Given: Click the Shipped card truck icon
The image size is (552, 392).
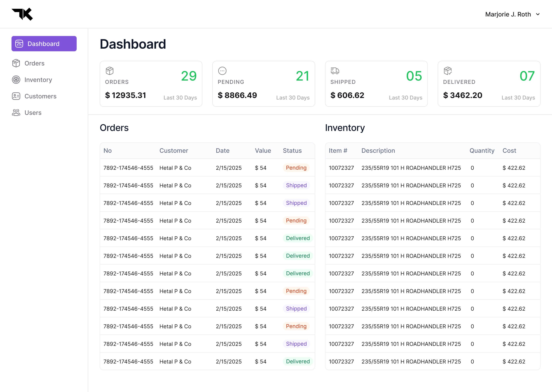Looking at the screenshot, I should pos(335,71).
